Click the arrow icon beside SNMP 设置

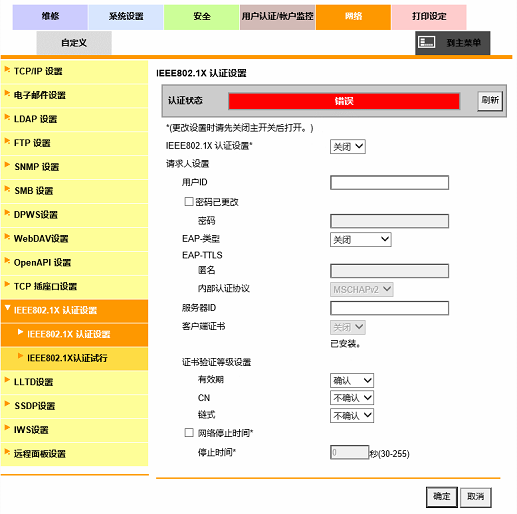(x=7, y=165)
